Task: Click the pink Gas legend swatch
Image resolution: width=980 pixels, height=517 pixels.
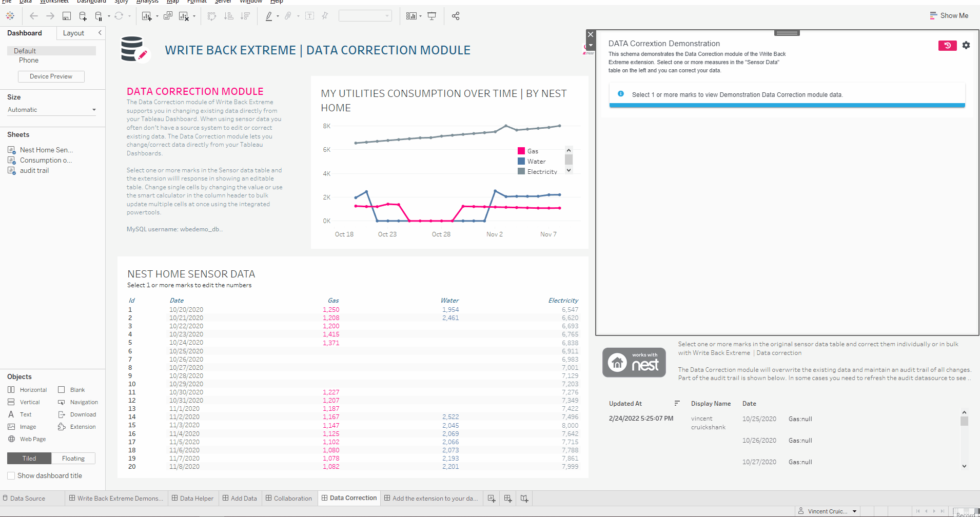Action: pos(521,151)
